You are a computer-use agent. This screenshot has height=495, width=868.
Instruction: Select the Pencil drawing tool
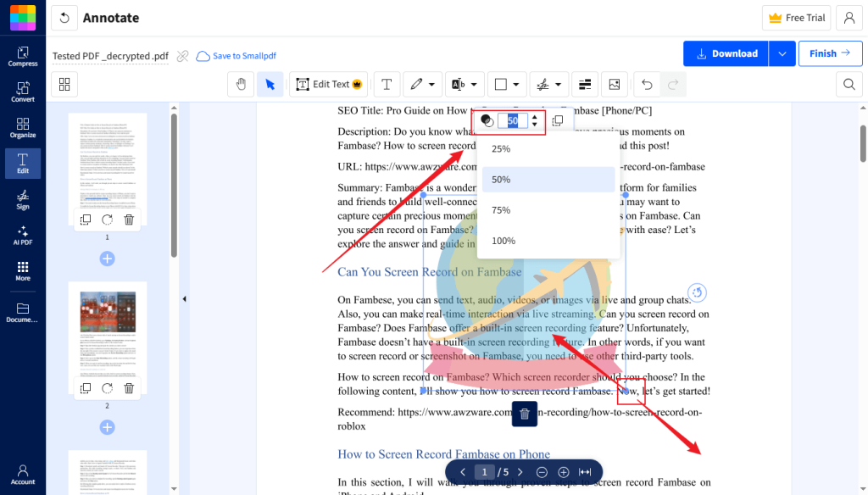click(417, 84)
